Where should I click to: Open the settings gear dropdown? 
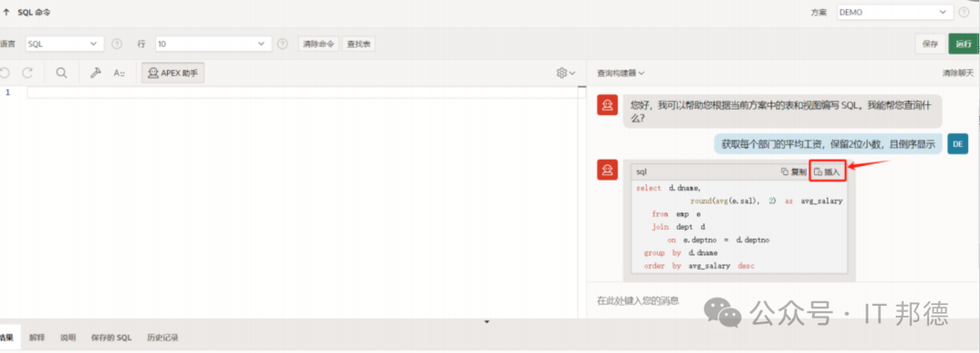pyautogui.click(x=565, y=74)
